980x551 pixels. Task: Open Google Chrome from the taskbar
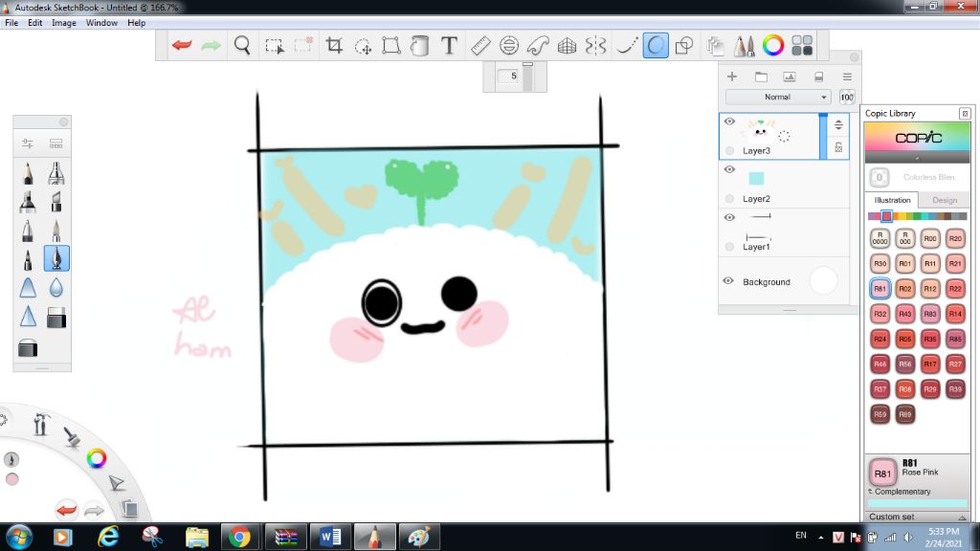tap(238, 537)
